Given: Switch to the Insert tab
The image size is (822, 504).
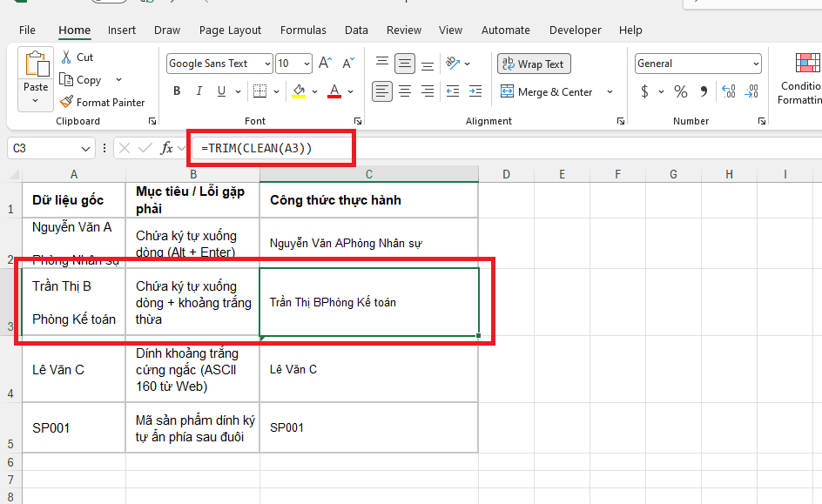Looking at the screenshot, I should (x=122, y=30).
